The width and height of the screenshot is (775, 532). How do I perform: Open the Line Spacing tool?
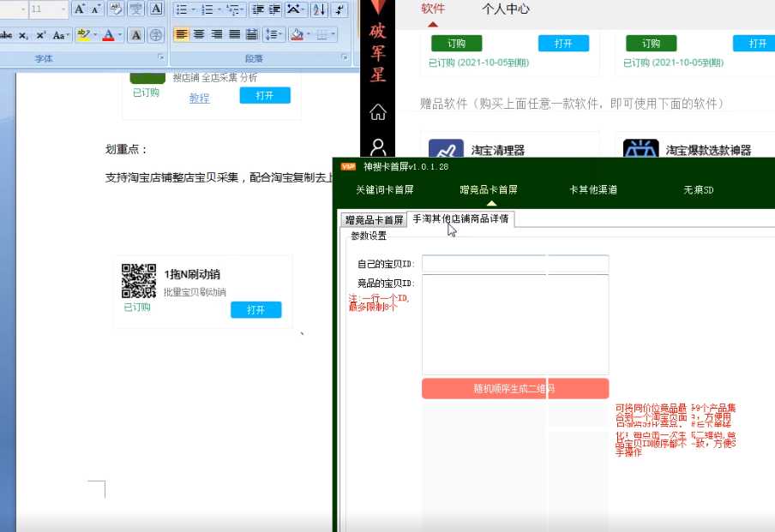click(x=272, y=34)
